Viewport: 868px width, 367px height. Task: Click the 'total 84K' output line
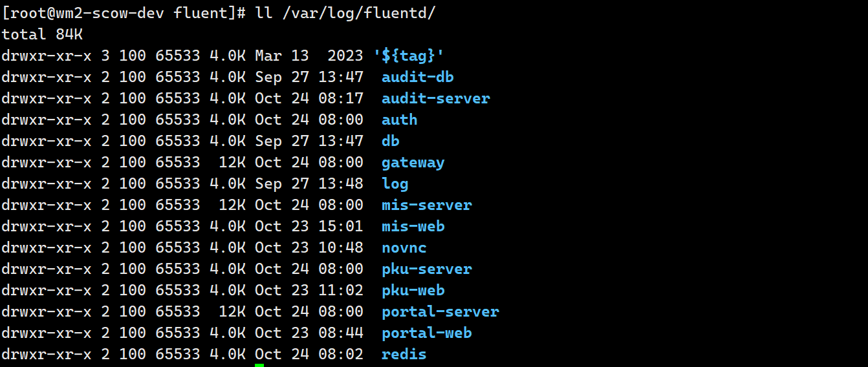point(42,35)
